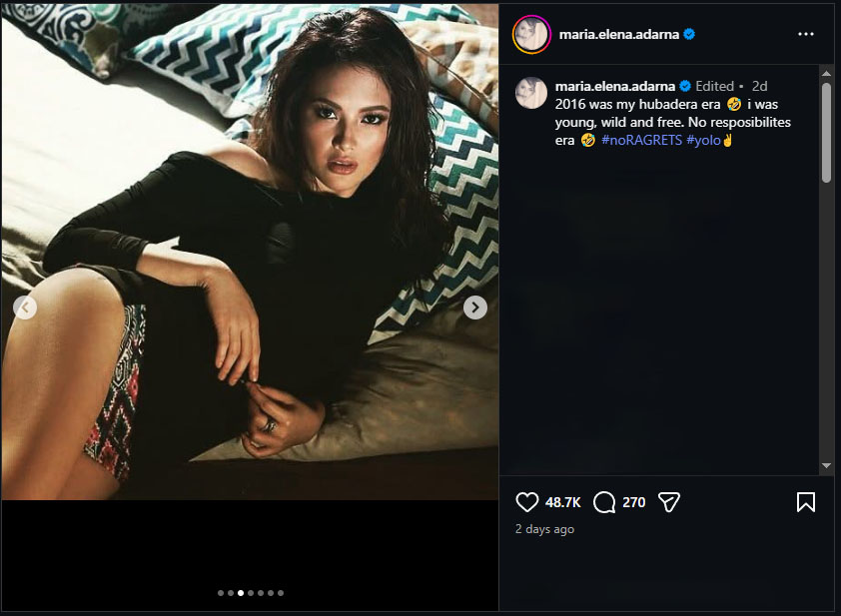Go to next photo with right arrow
This screenshot has width=841, height=616.
[475, 308]
